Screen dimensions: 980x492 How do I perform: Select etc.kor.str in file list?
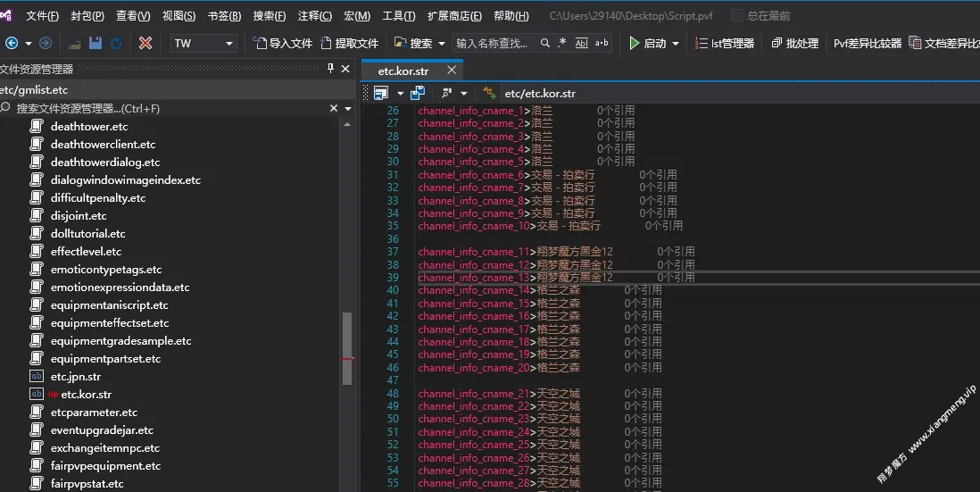pyautogui.click(x=87, y=395)
